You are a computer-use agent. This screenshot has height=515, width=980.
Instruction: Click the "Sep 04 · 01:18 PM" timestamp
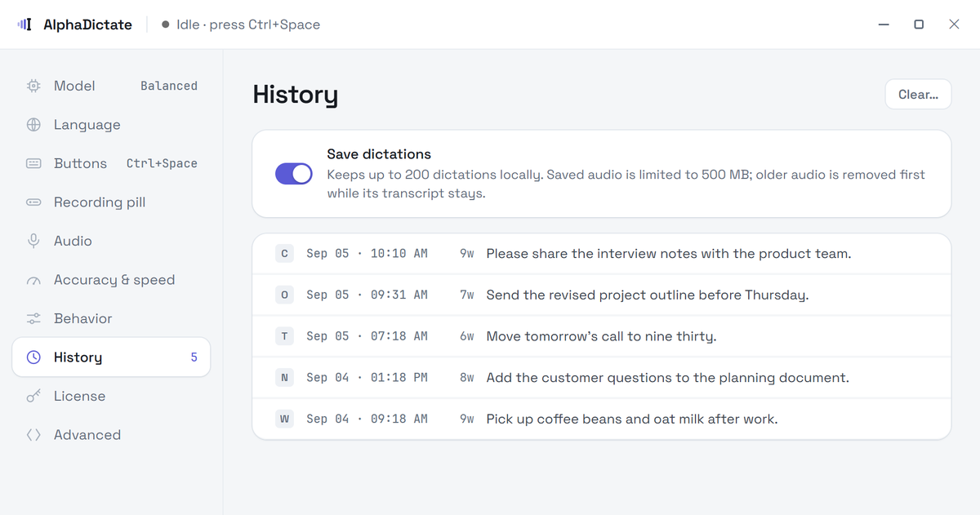367,378
